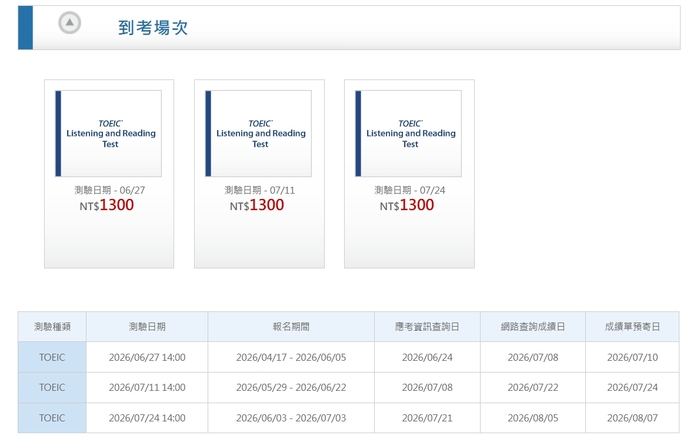Click the 報名期間 column header
The height and width of the screenshot is (442, 700).
tap(291, 327)
